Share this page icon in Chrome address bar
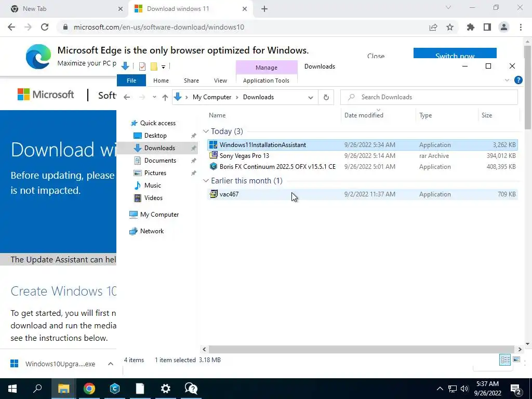Screen dimensions: 532x399 coord(433,27)
